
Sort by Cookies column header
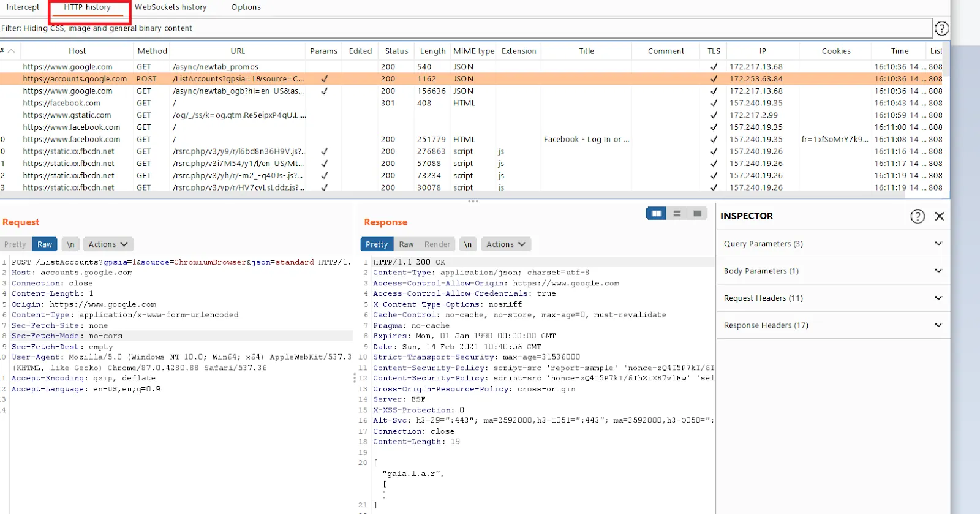pos(836,51)
